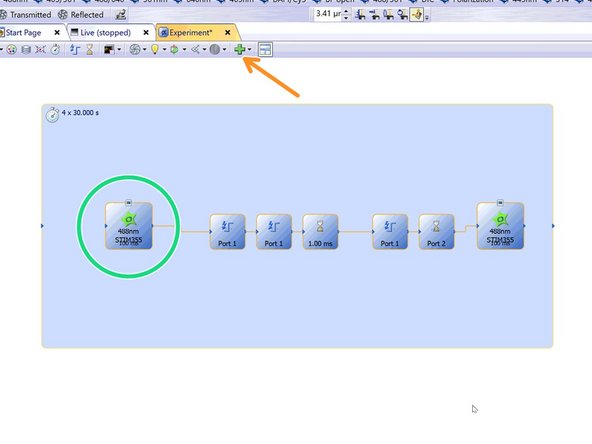
Task: Decrease the 3.41 µm step value
Action: [346, 18]
